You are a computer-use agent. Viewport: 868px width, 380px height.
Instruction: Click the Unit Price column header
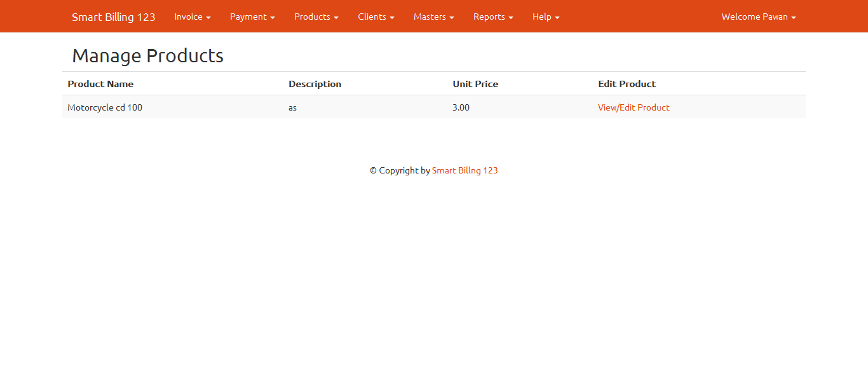[475, 84]
